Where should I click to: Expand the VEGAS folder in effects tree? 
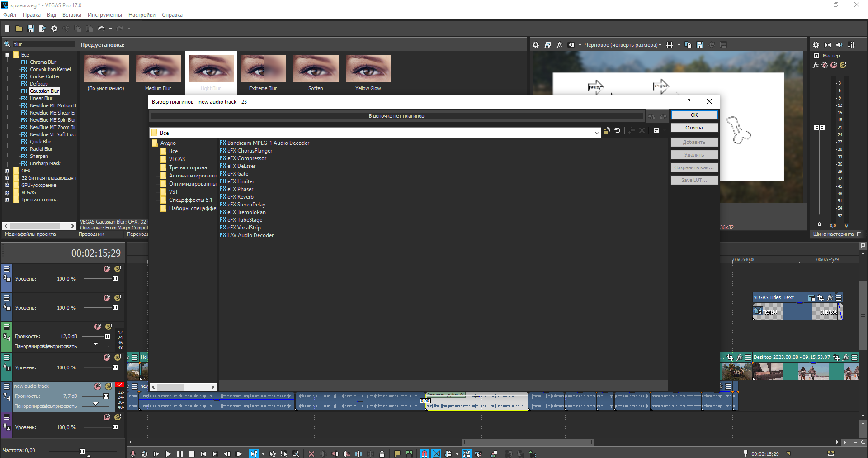click(7, 192)
